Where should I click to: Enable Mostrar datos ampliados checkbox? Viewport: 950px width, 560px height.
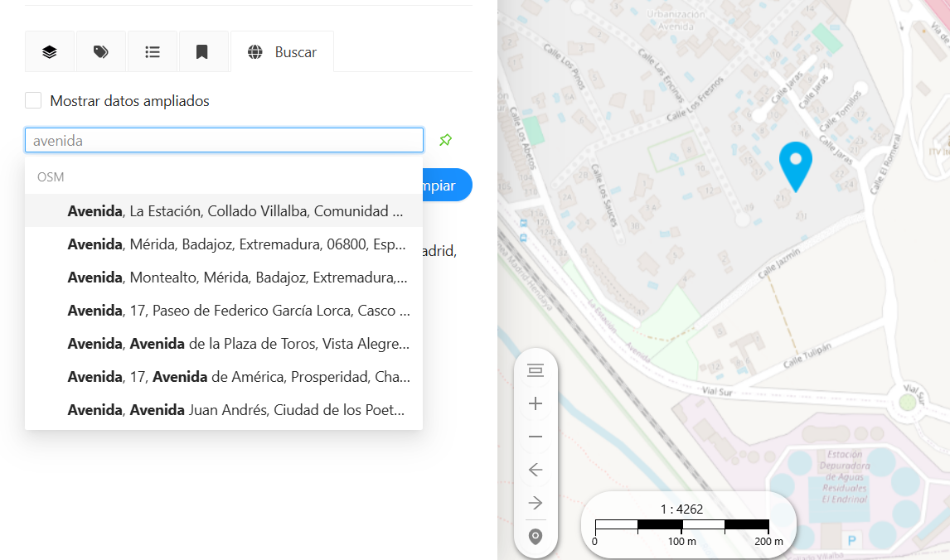33,100
